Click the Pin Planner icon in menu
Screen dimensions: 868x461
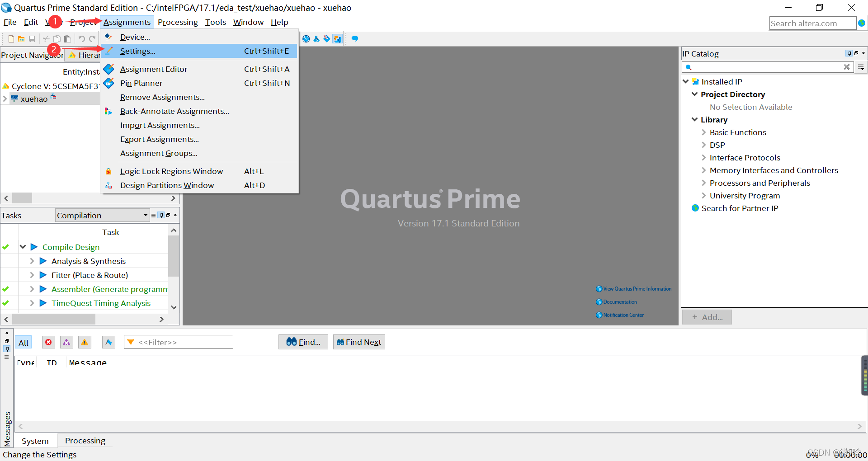pos(109,83)
